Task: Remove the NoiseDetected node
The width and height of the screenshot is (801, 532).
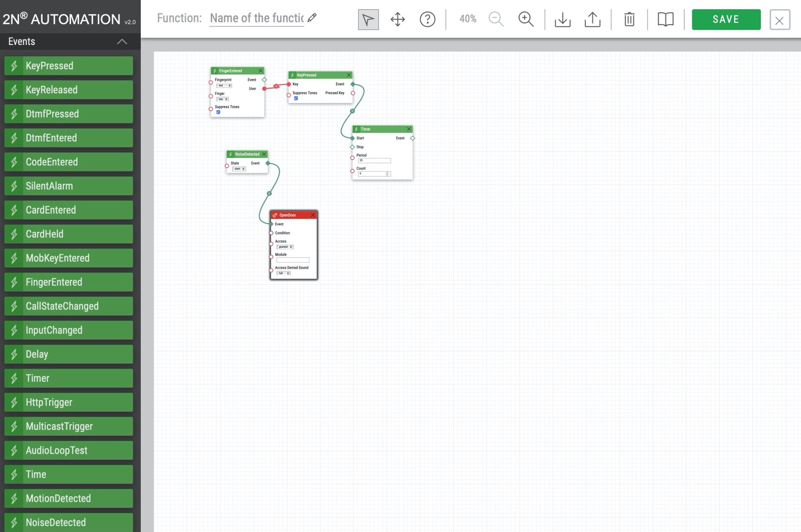Action: (x=264, y=154)
